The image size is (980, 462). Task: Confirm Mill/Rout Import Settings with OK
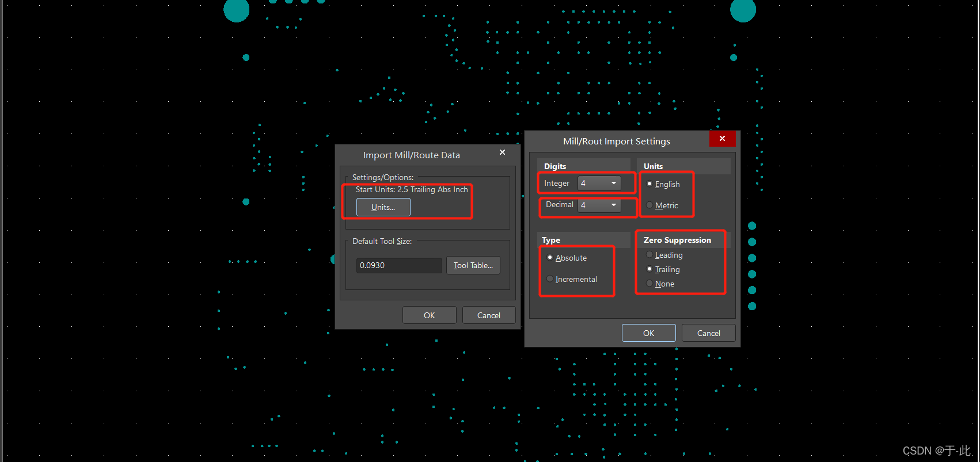pyautogui.click(x=649, y=333)
